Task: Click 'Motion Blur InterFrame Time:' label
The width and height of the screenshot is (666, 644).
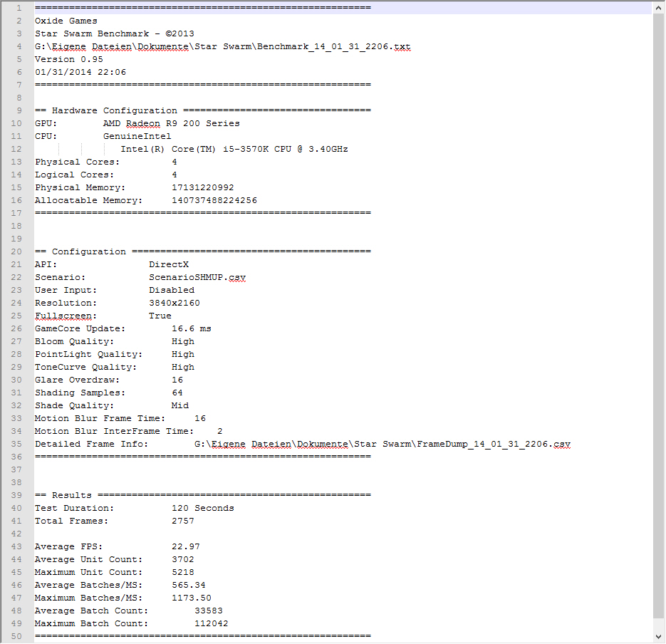Action: pyautogui.click(x=114, y=431)
